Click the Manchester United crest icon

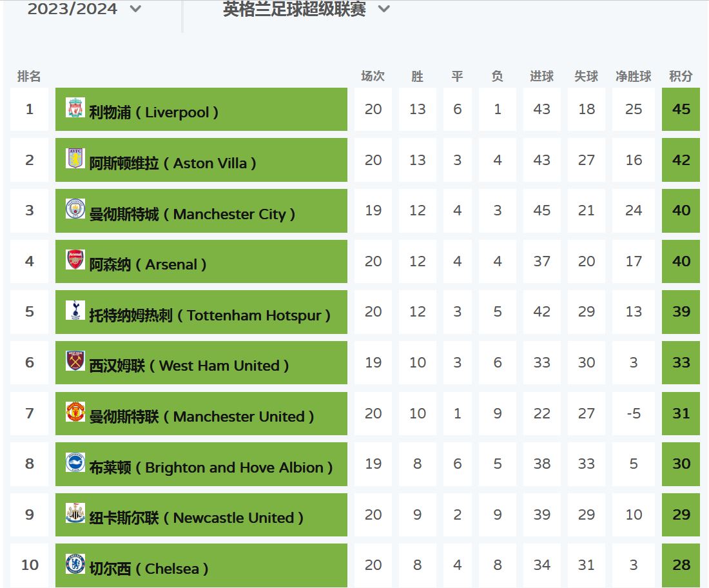[x=75, y=412]
